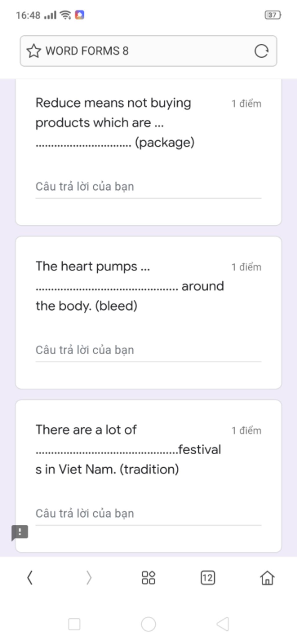Tap the battery indicator in status bar
Viewport: 297px width, 644px height.
point(273,15)
